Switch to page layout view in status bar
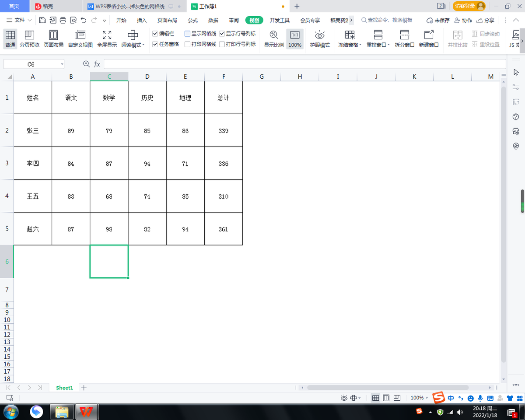 tap(386, 398)
